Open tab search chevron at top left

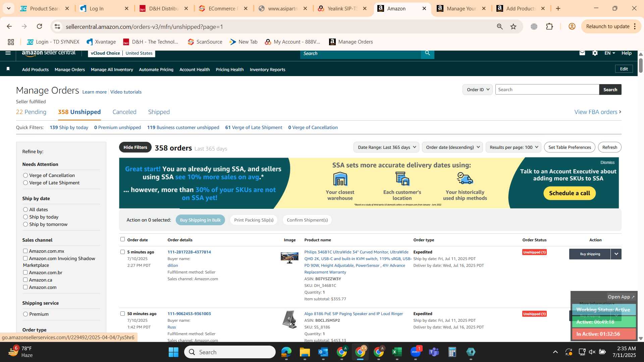tap(8, 8)
